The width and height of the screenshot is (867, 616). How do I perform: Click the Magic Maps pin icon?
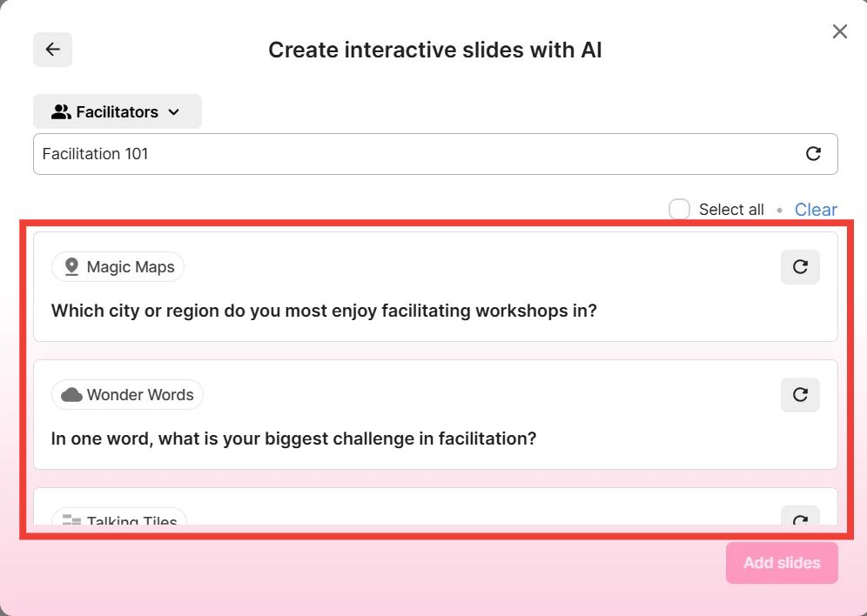[x=71, y=267]
